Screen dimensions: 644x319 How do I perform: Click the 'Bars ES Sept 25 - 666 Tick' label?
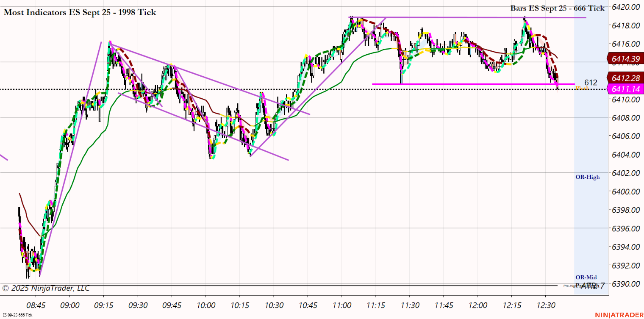click(x=557, y=8)
